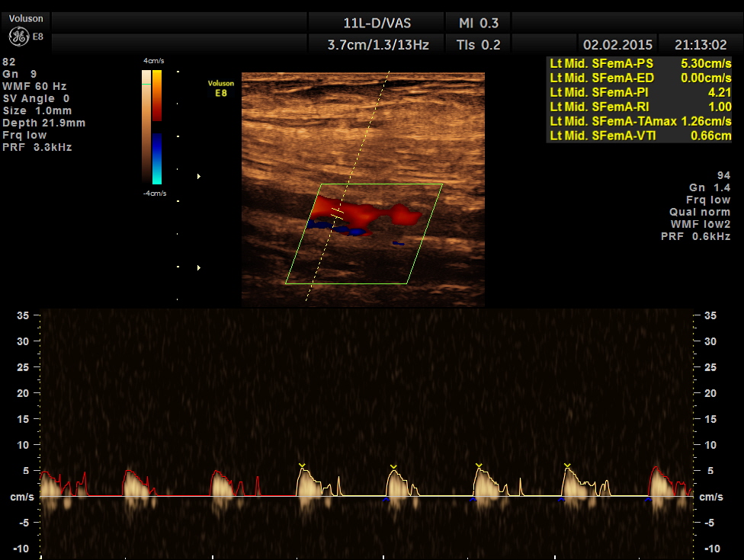Click the last yellow peak systolic marker
The image size is (744, 560).
click(567, 465)
